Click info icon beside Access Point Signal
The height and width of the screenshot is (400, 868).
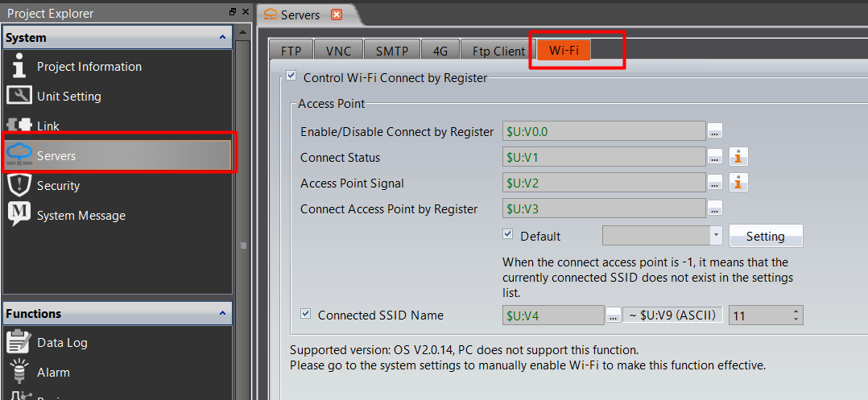pos(738,184)
